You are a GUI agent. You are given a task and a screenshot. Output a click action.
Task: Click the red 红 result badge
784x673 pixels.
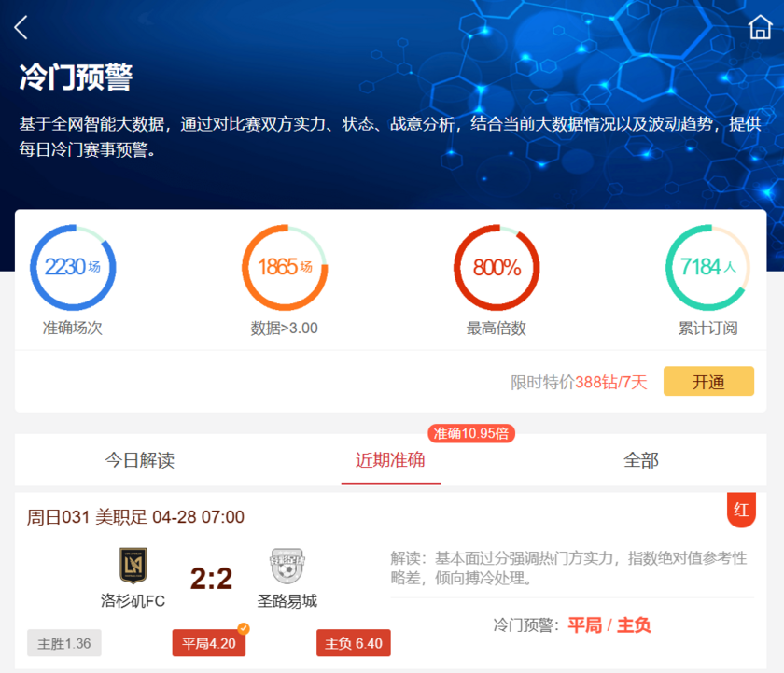(x=741, y=510)
